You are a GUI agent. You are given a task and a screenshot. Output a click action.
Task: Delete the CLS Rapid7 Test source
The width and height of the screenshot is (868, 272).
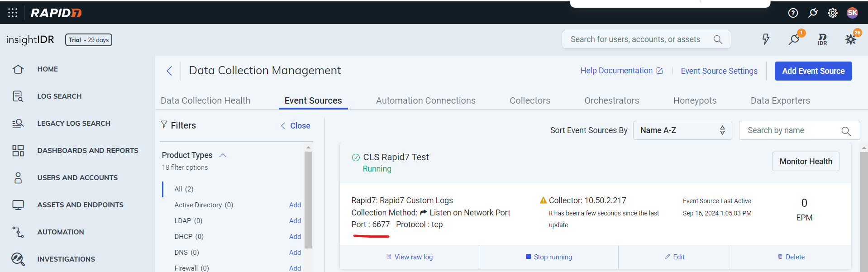tap(791, 257)
